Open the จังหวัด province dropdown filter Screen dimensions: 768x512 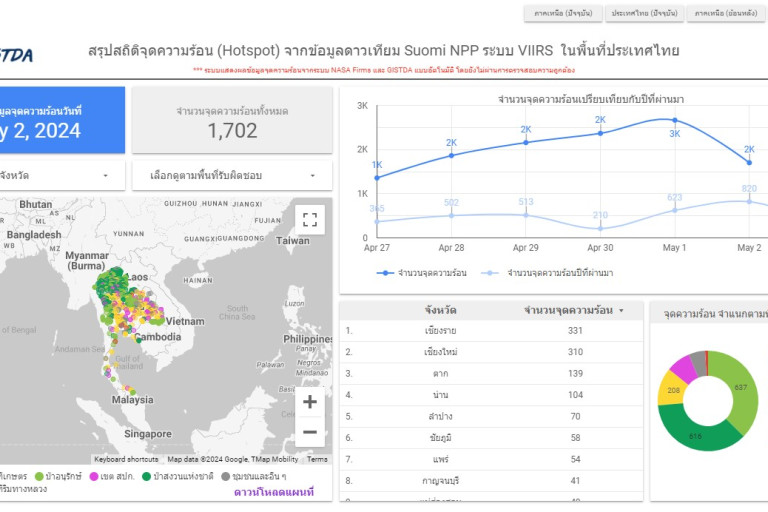(x=62, y=175)
